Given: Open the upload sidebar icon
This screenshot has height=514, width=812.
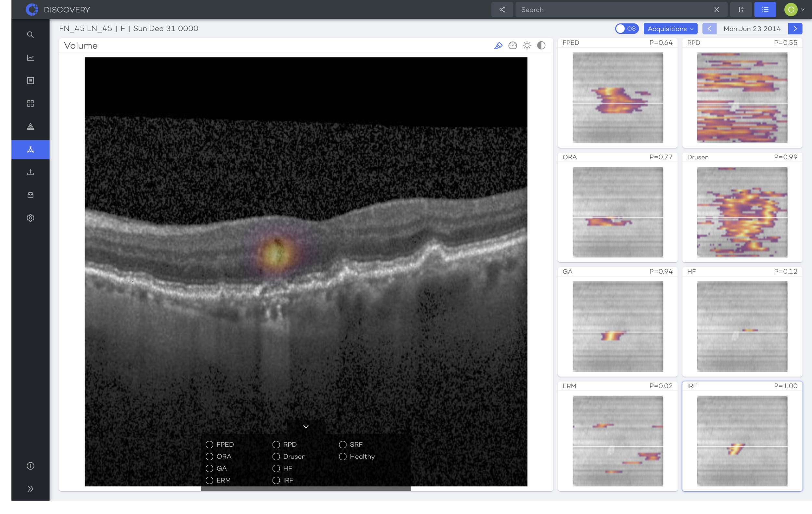Looking at the screenshot, I should click(x=30, y=172).
